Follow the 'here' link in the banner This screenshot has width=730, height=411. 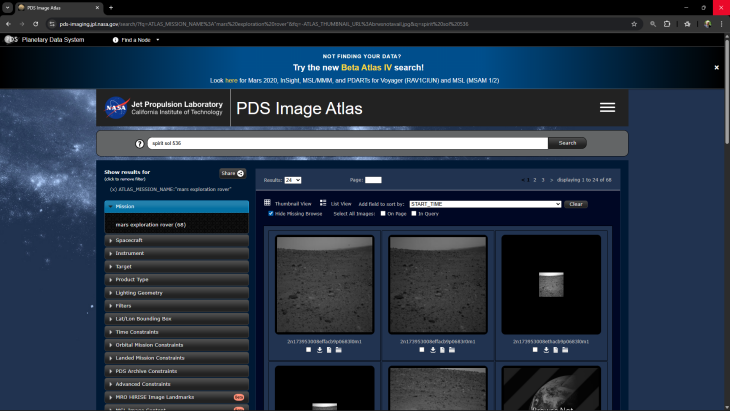tap(231, 81)
